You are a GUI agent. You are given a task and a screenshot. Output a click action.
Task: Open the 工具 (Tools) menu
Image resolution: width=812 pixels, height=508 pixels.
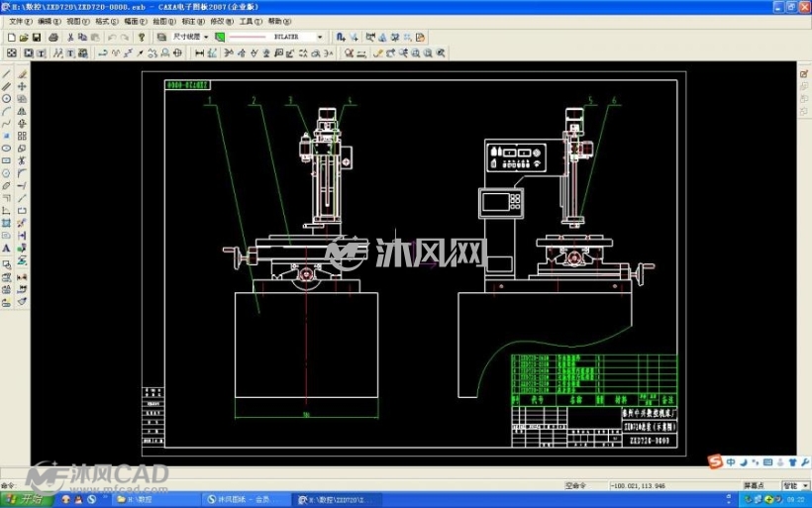tap(251, 21)
